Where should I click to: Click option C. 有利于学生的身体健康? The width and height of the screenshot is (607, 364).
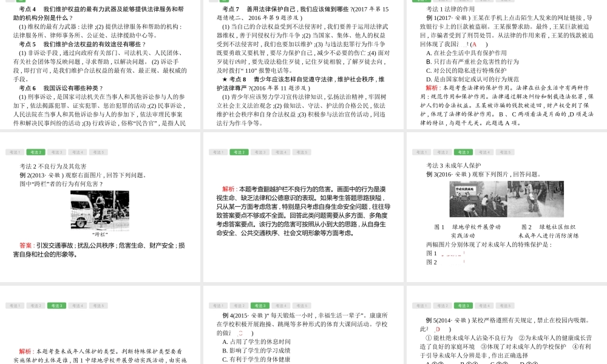[256, 359]
